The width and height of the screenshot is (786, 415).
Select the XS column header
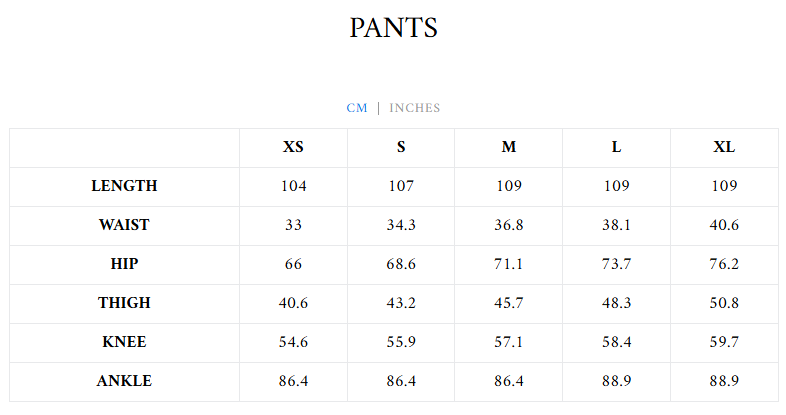tap(293, 147)
